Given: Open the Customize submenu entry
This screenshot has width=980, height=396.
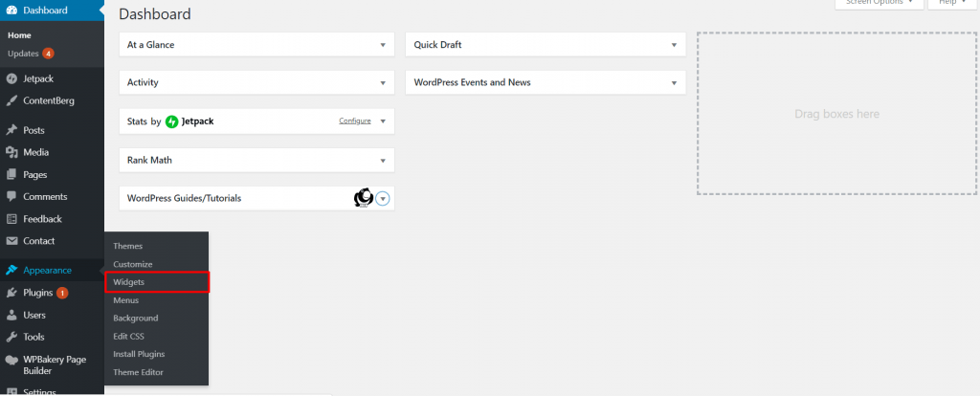Looking at the screenshot, I should click(132, 264).
